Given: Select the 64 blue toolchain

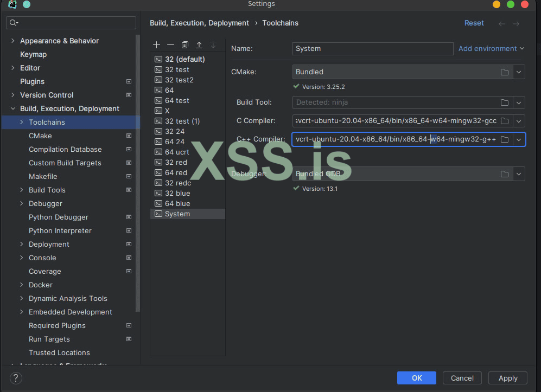Looking at the screenshot, I should click(188, 203).
